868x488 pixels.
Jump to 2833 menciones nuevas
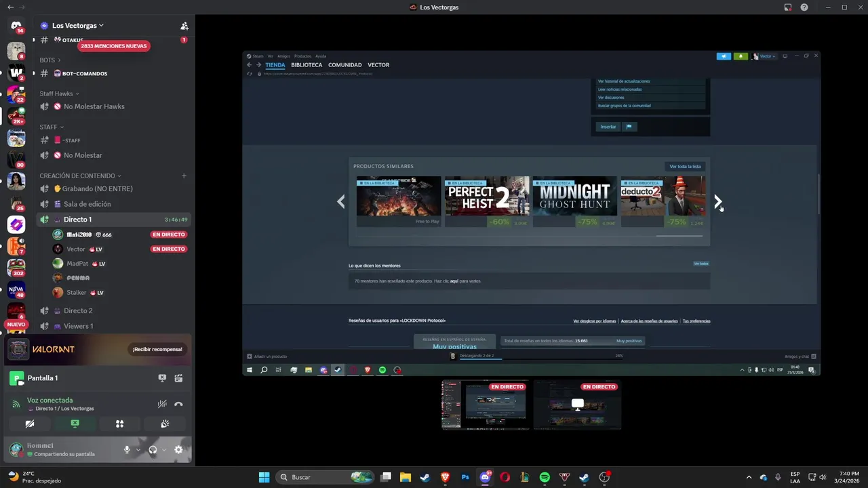coord(113,46)
